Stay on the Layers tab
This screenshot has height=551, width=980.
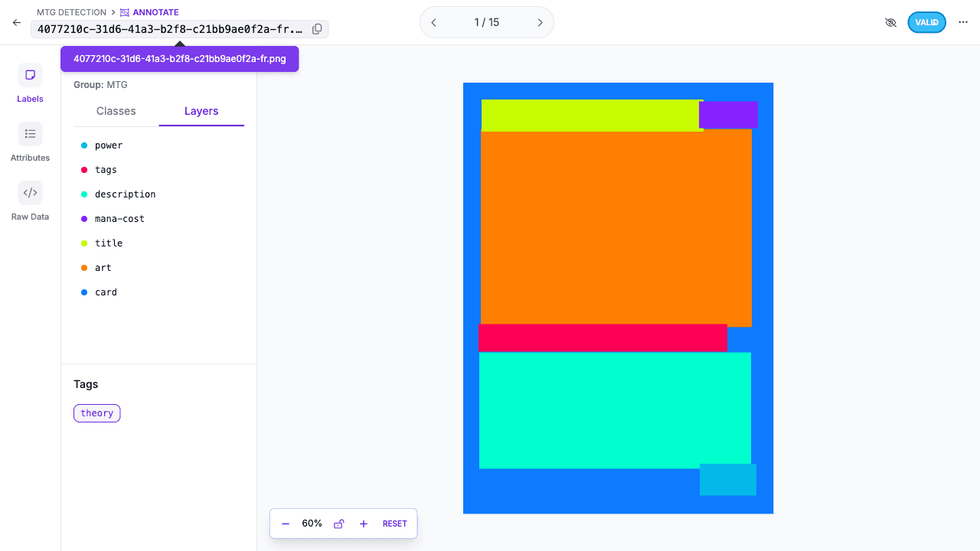click(201, 111)
